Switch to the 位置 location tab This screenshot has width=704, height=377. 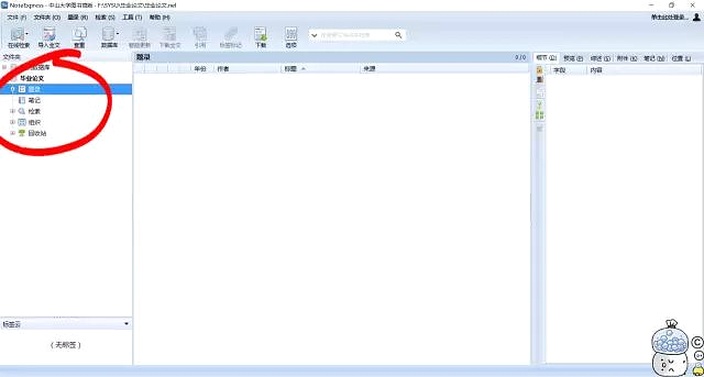click(681, 58)
